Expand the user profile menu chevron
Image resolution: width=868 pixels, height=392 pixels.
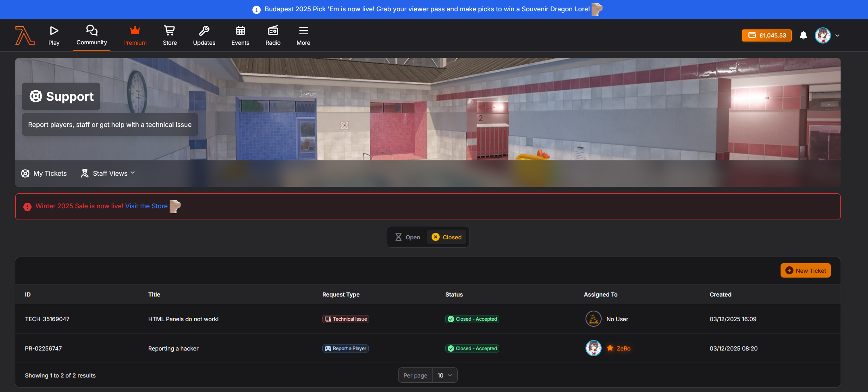(x=837, y=35)
